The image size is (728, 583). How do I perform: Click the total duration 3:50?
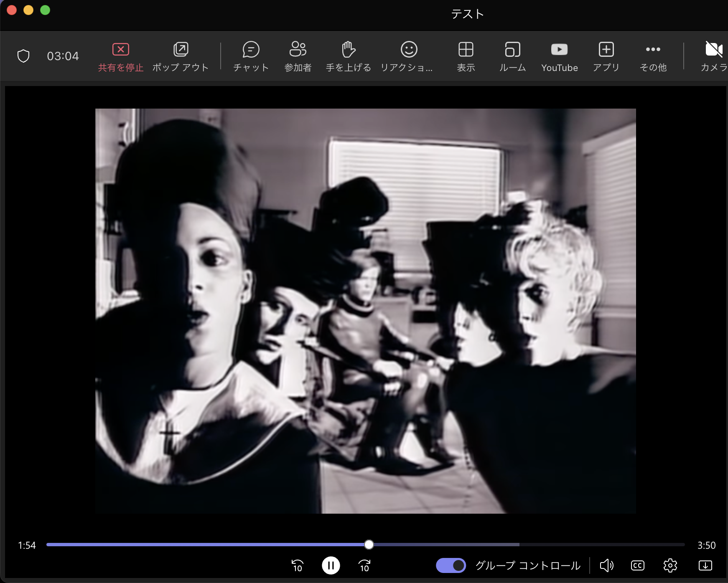[707, 545]
